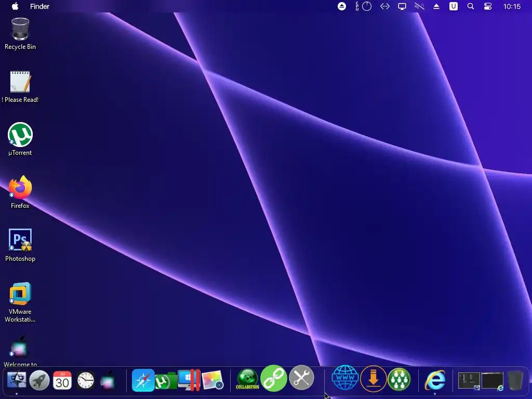The height and width of the screenshot is (399, 532).
Task: Open the first minimized window thumbnail in dock
Action: point(469,381)
